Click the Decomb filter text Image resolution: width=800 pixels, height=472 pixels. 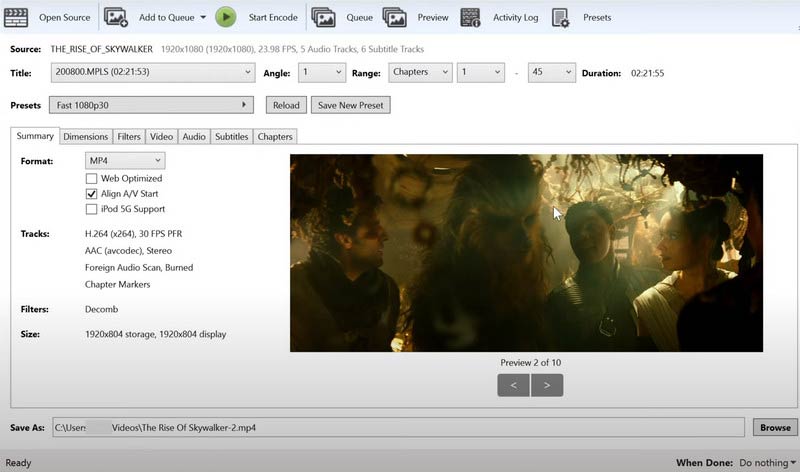(102, 309)
